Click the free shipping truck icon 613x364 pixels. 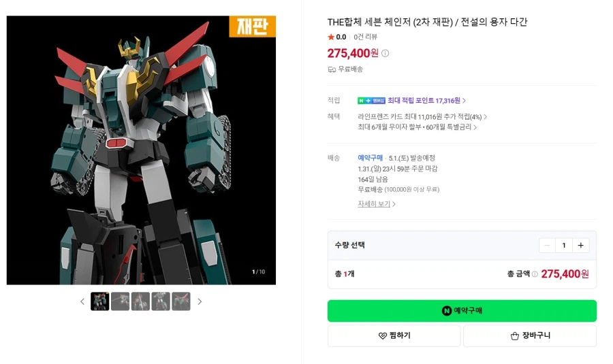pyautogui.click(x=332, y=69)
